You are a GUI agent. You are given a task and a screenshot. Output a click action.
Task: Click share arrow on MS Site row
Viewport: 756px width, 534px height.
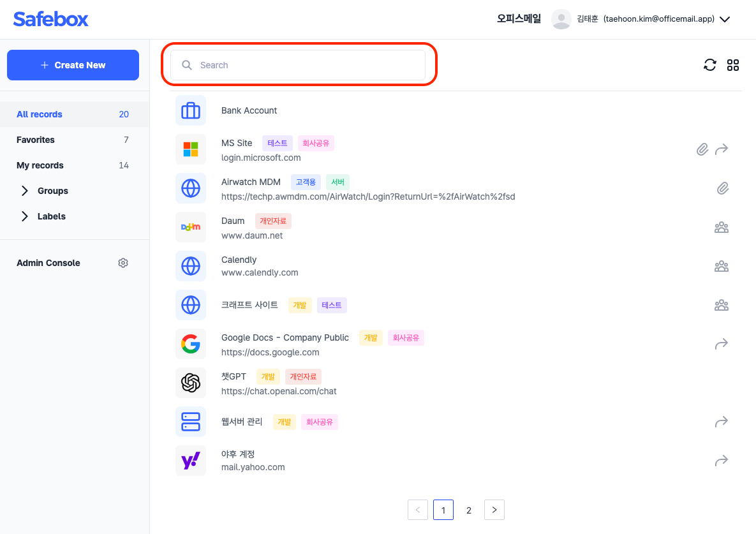[722, 149]
